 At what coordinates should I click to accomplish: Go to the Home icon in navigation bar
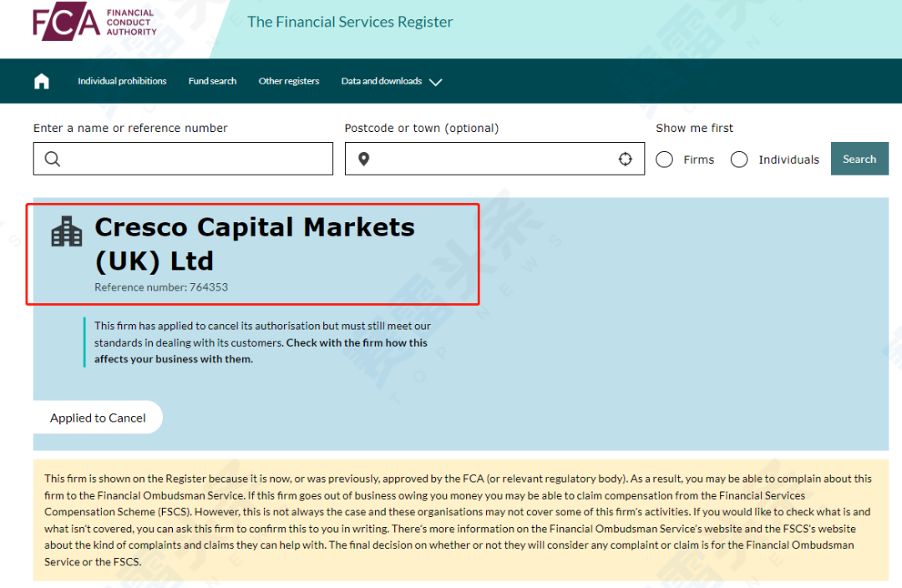(x=42, y=81)
